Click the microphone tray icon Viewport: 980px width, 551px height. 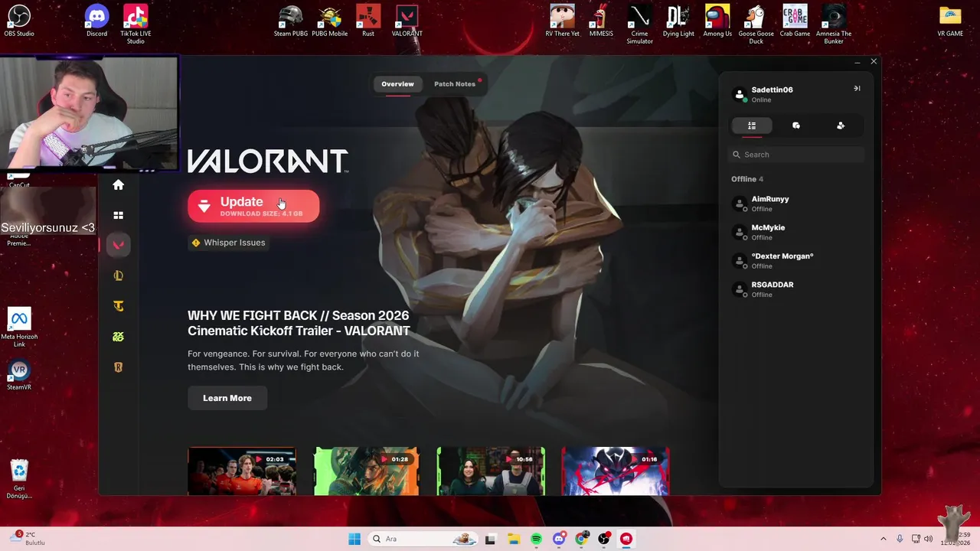tap(900, 539)
